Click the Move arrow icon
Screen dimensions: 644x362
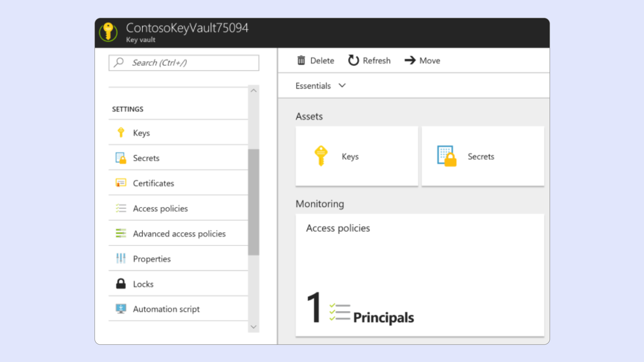tap(410, 60)
